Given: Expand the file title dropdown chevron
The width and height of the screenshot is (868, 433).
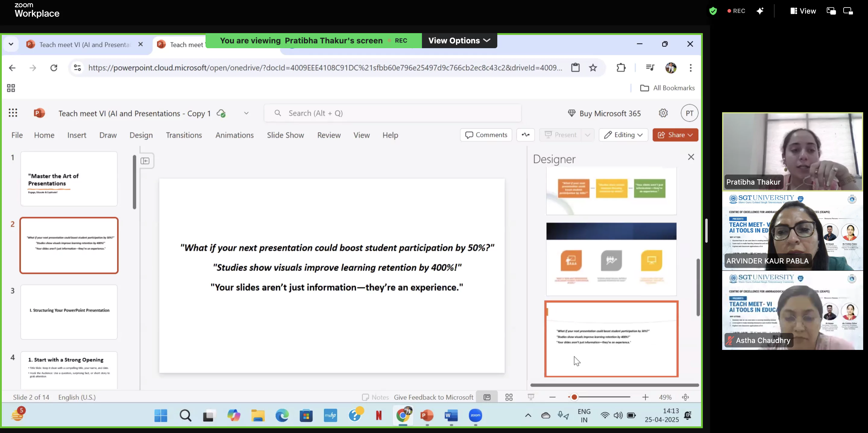Looking at the screenshot, I should pyautogui.click(x=246, y=113).
